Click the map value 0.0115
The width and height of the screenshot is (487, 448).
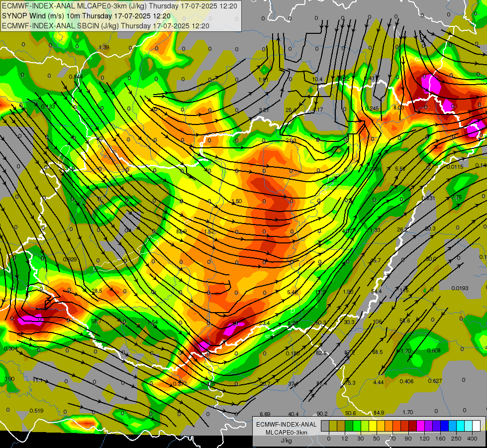(455, 167)
